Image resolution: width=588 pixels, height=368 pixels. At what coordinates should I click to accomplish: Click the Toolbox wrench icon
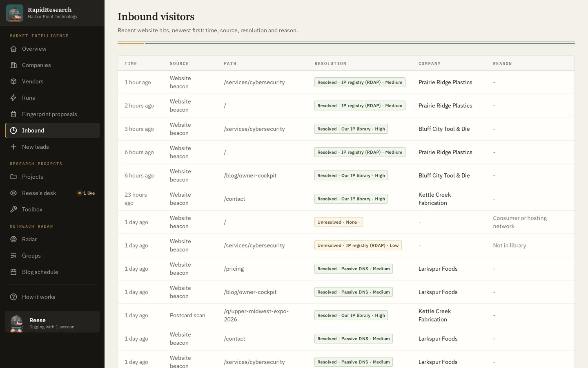13,209
